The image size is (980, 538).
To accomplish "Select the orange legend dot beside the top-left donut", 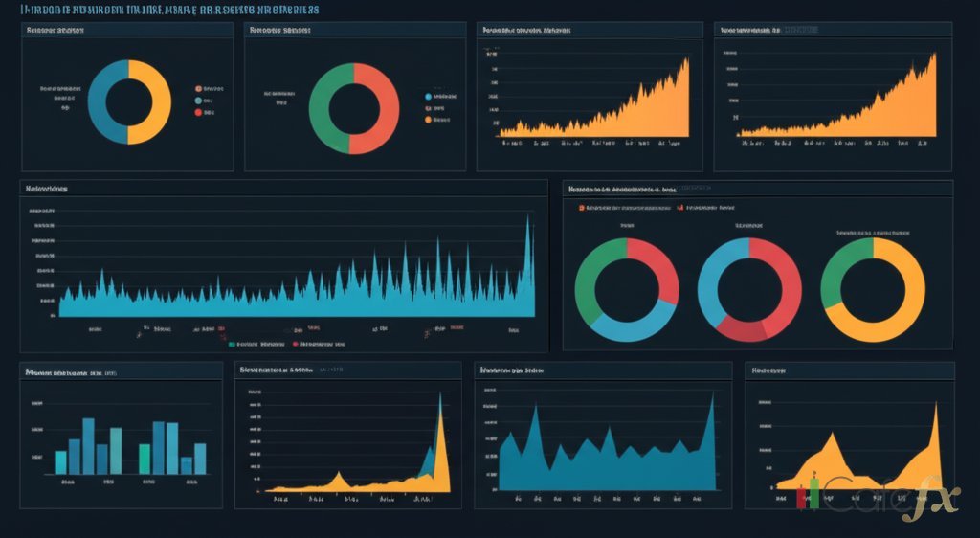I will click(198, 87).
